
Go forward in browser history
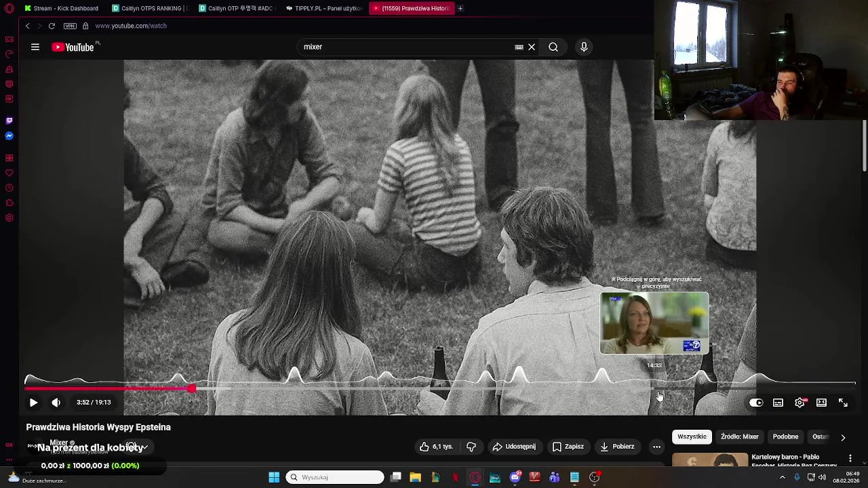click(x=39, y=26)
